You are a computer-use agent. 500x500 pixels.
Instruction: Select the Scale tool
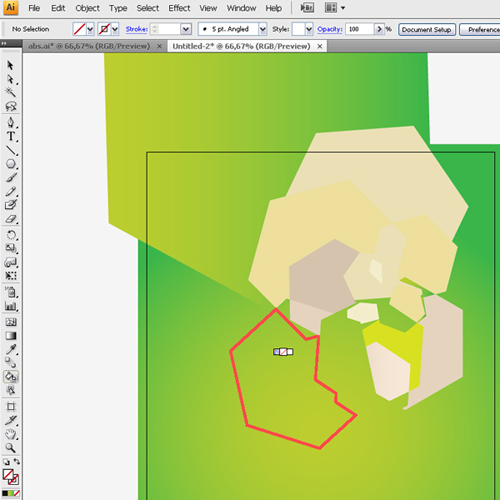click(11, 248)
